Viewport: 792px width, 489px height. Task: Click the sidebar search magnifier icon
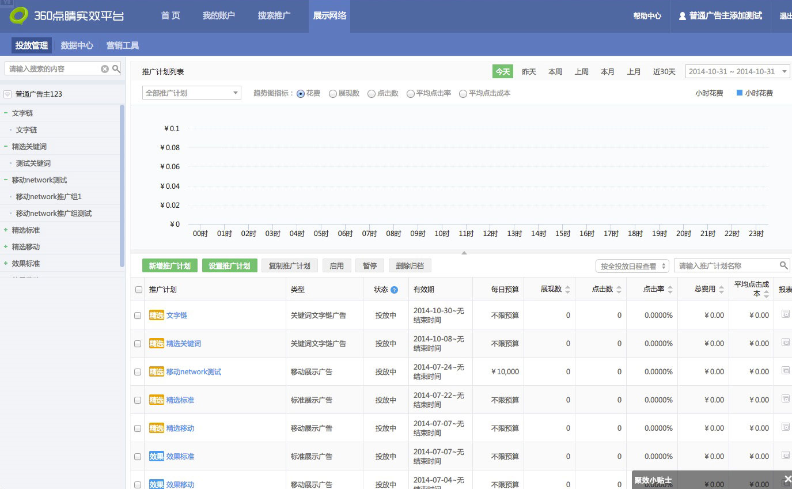116,69
